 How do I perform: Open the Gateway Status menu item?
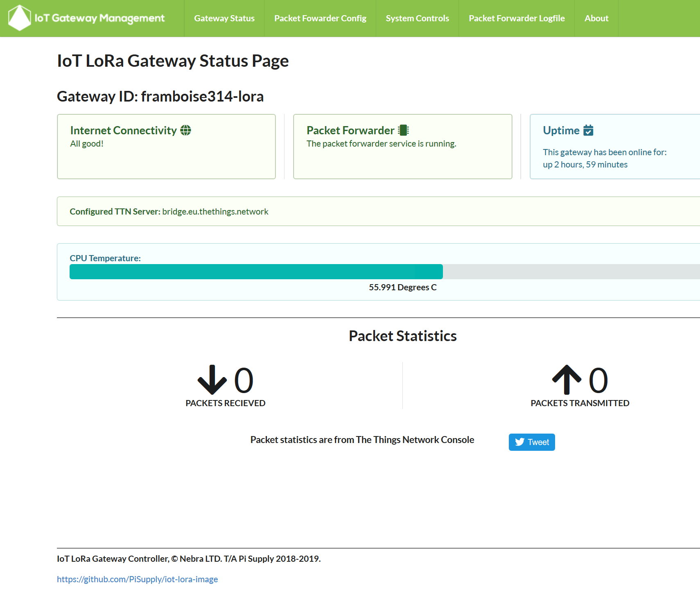(224, 18)
